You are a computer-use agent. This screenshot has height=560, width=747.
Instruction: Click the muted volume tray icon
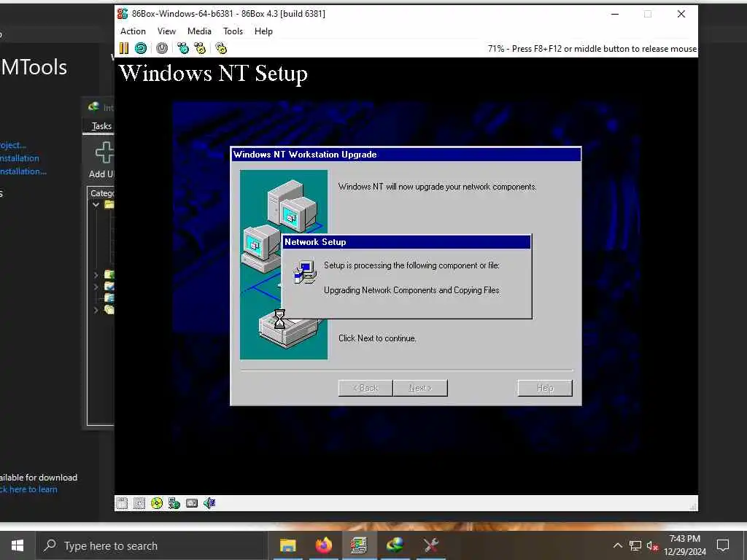(652, 545)
